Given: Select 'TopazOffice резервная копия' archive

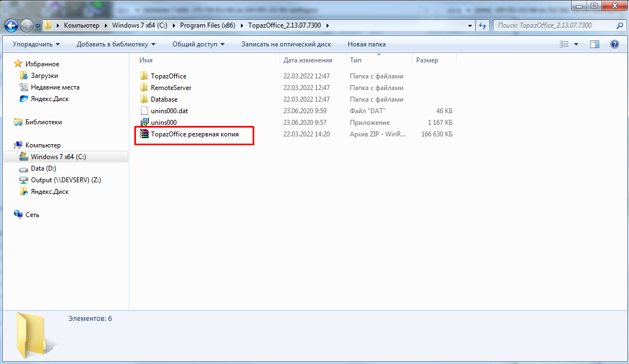Looking at the screenshot, I should click(195, 134).
